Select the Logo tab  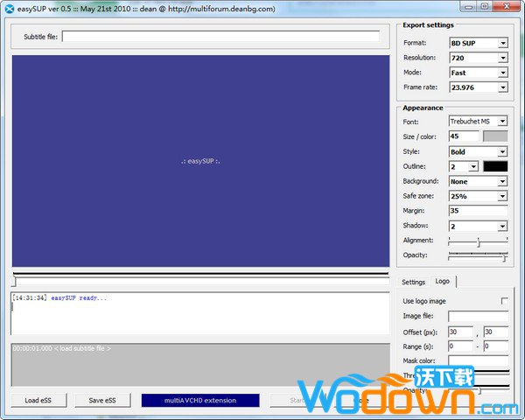coord(443,282)
